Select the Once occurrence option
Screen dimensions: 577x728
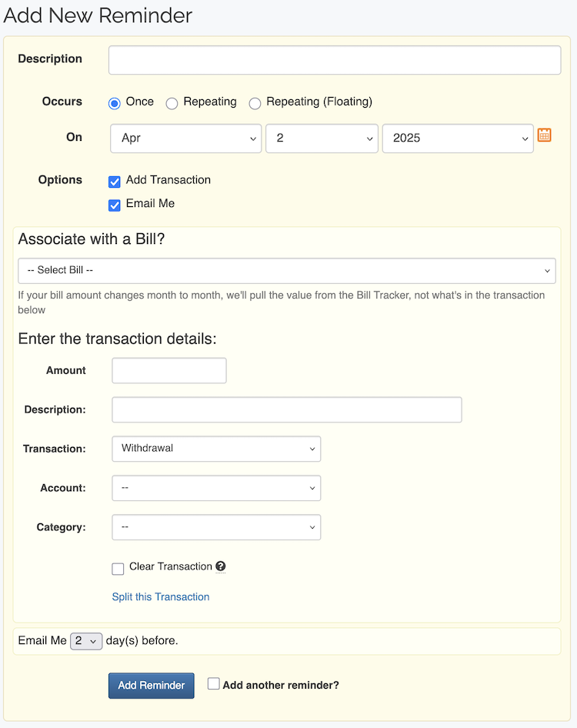(114, 102)
